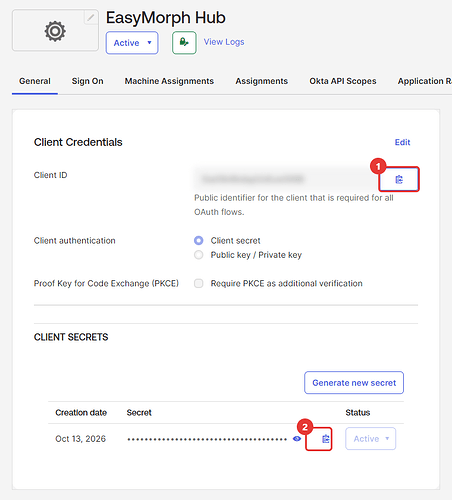Viewport: 452px width, 500px height.
Task: Click the Client authentication label
Action: [75, 241]
